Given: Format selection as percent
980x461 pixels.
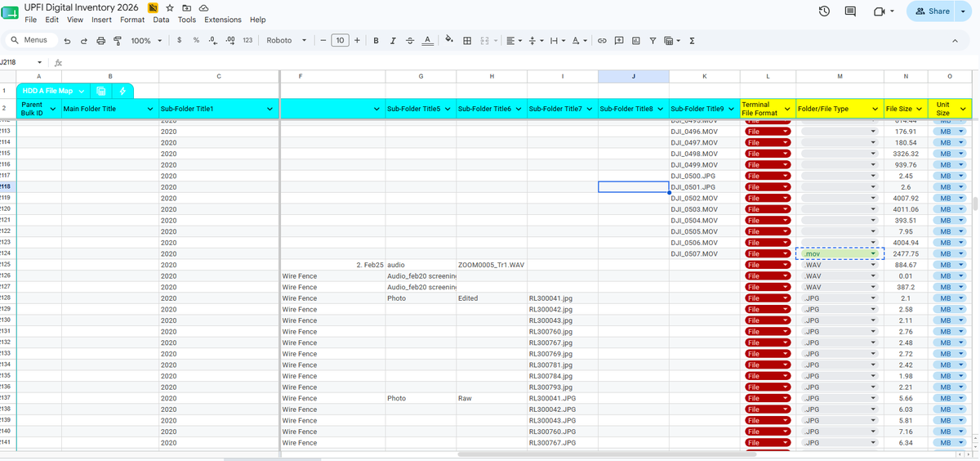Looking at the screenshot, I should (x=196, y=40).
